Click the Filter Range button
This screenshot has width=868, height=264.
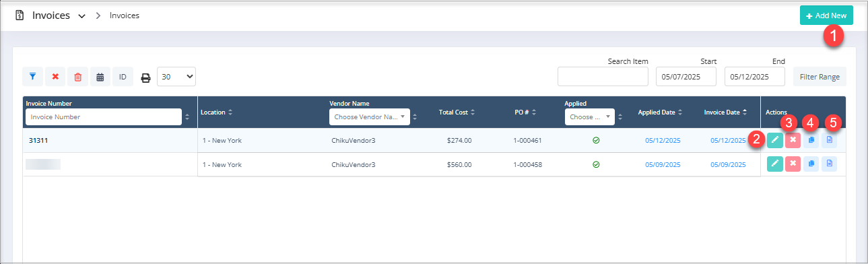[820, 77]
